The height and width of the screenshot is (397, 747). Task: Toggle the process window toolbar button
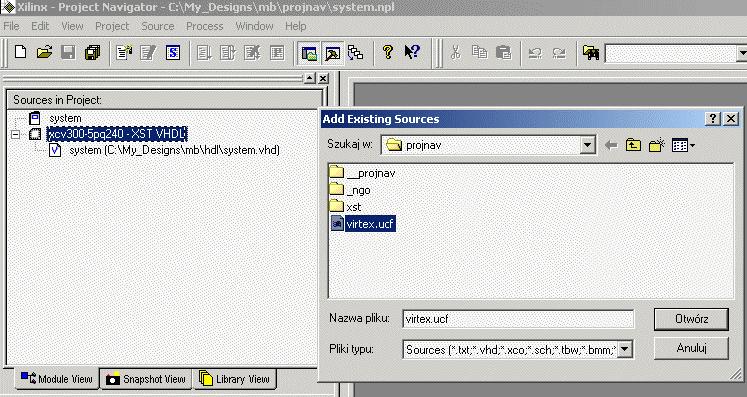pyautogui.click(x=332, y=52)
